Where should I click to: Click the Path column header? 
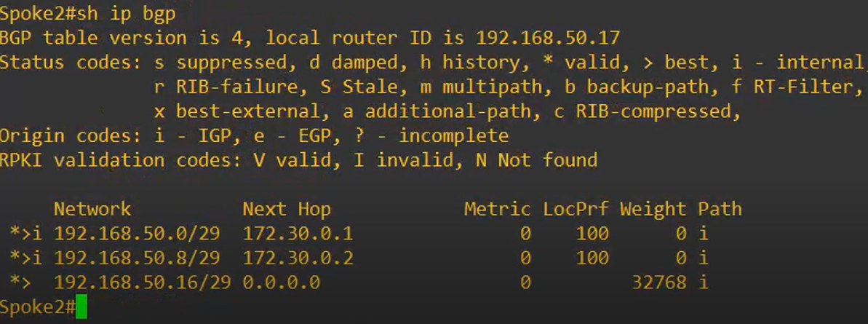[x=720, y=209]
